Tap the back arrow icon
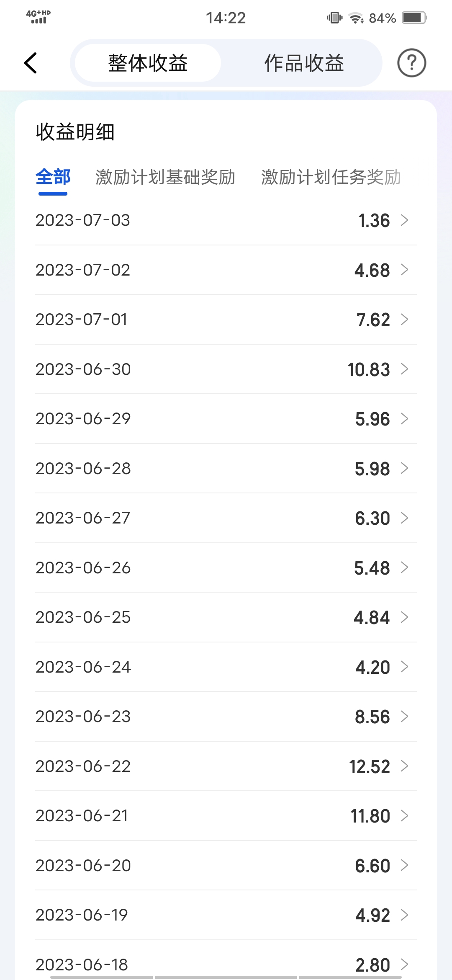The width and height of the screenshot is (452, 980). [x=31, y=63]
